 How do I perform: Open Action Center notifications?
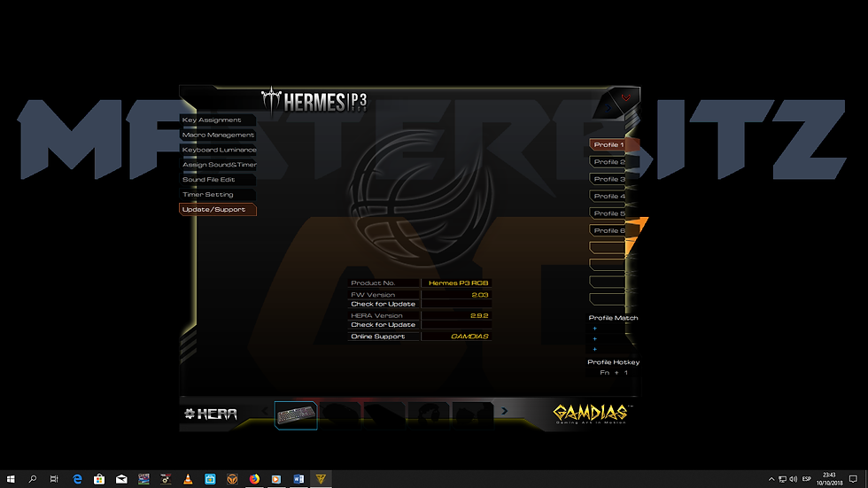click(x=853, y=479)
